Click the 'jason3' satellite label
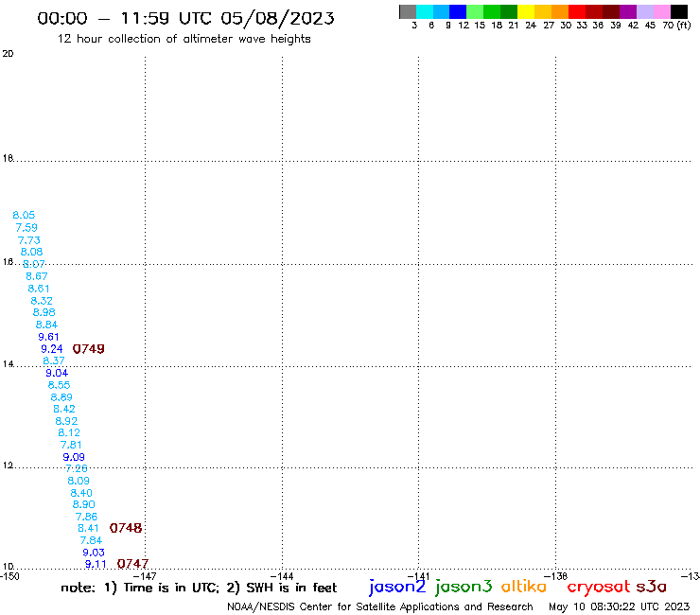The height and width of the screenshot is (615, 700). [x=464, y=587]
